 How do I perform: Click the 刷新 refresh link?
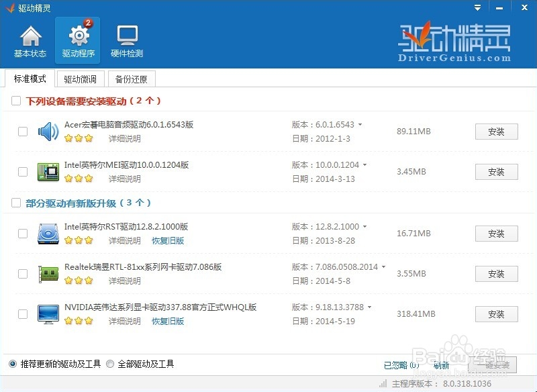click(441, 365)
